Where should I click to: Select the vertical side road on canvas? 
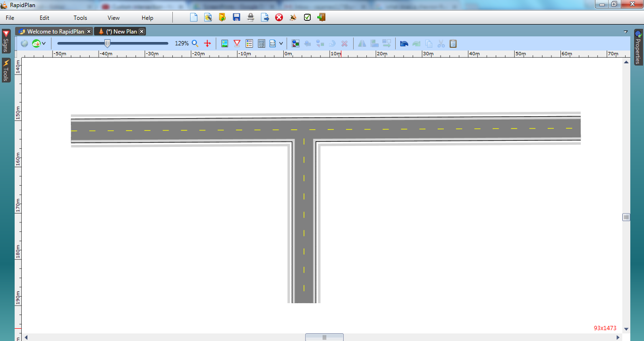[x=304, y=222]
